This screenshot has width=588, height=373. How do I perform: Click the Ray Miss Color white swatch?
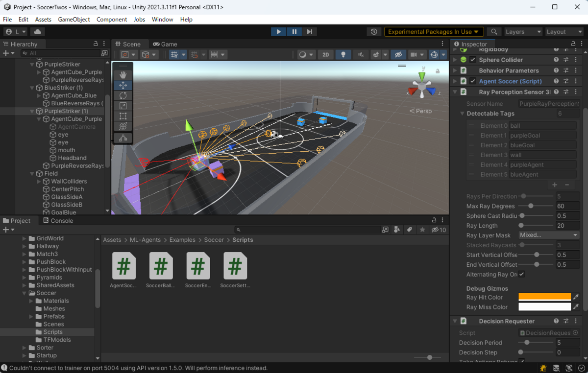click(544, 307)
